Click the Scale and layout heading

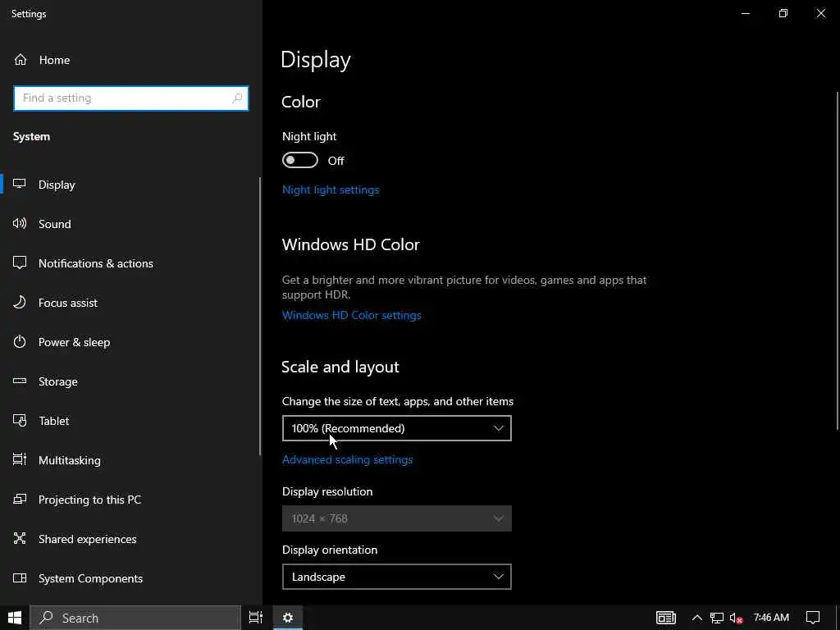340,367
